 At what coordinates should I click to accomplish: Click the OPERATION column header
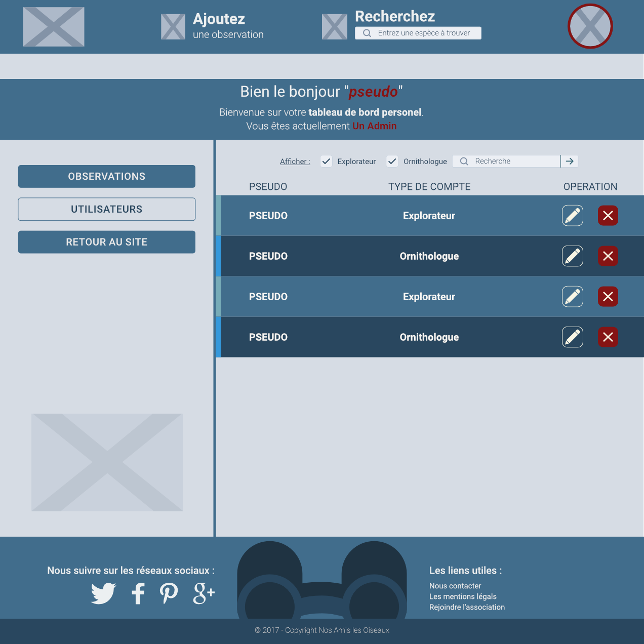click(590, 187)
